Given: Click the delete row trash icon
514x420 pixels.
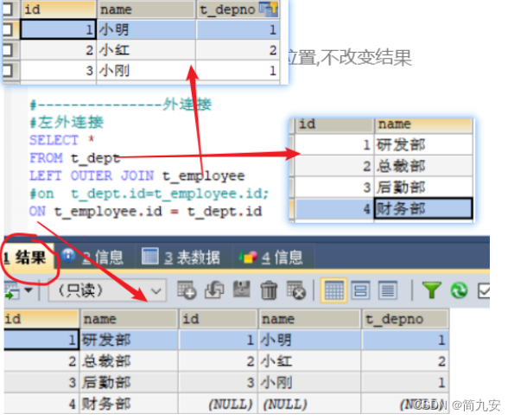Looking at the screenshot, I should pos(269,290).
